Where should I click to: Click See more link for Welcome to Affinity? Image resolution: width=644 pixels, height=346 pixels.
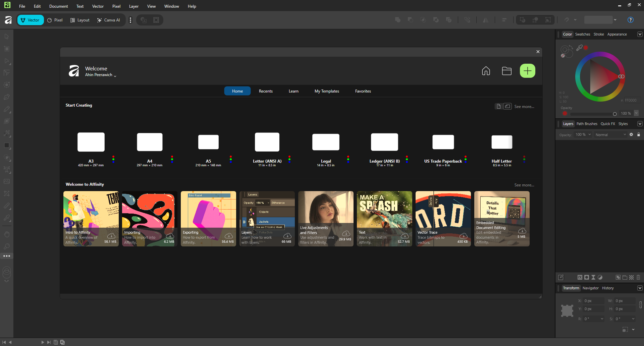point(524,185)
